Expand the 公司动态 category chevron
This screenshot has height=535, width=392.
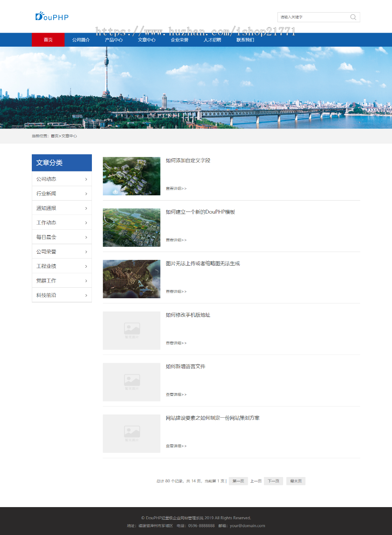[x=87, y=179]
